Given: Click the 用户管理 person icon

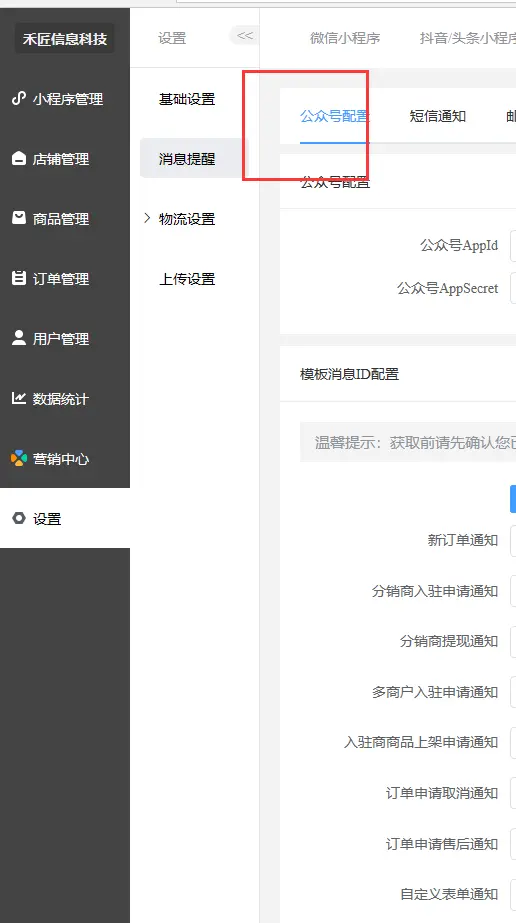Looking at the screenshot, I should pos(19,338).
